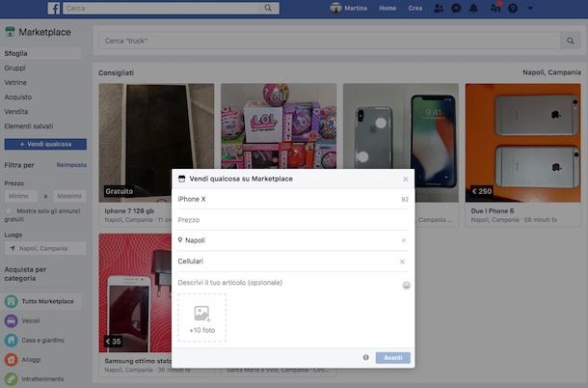Open the Iphone 7 128 gb listing image

(x=156, y=143)
